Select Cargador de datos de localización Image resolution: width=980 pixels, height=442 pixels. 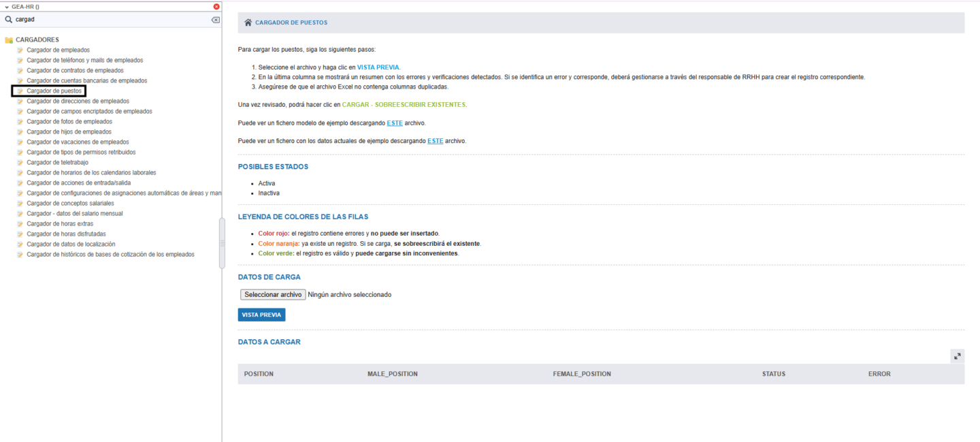pyautogui.click(x=71, y=244)
